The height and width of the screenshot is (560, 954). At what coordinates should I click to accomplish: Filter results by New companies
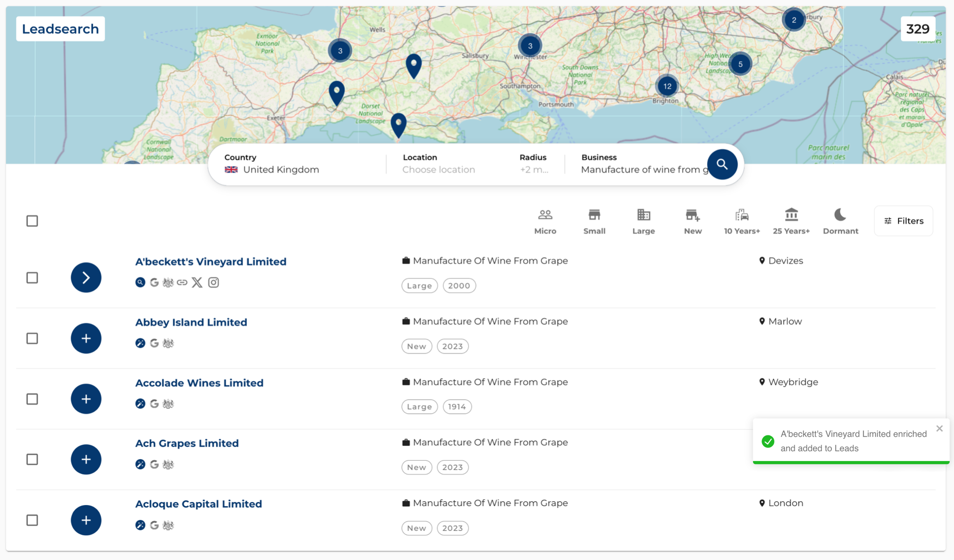(692, 221)
